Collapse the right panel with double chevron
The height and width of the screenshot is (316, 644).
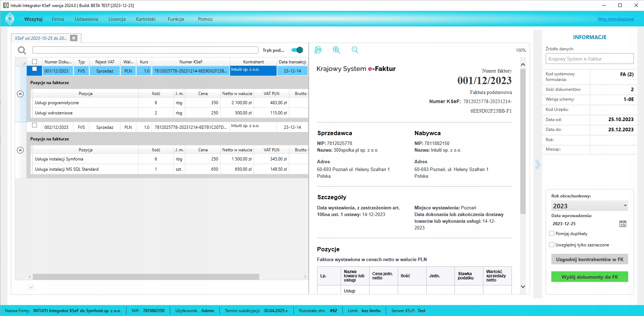coord(537,164)
